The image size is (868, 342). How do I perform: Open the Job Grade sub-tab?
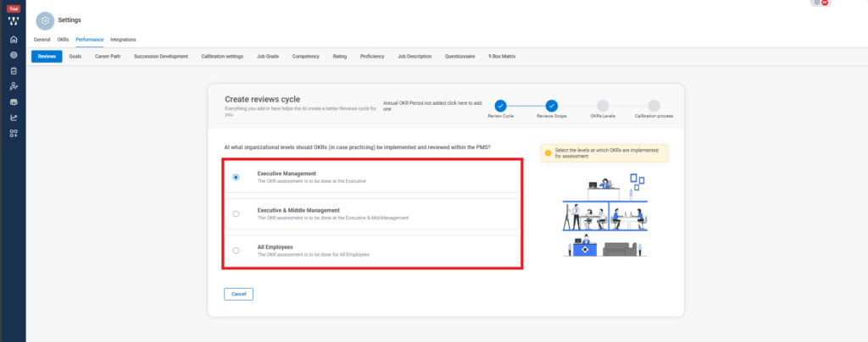coord(268,57)
